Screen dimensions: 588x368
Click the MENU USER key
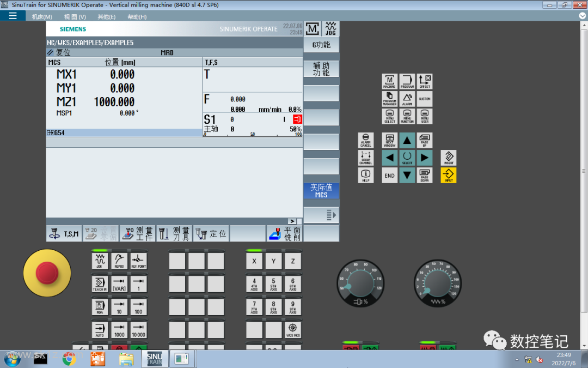point(425,116)
